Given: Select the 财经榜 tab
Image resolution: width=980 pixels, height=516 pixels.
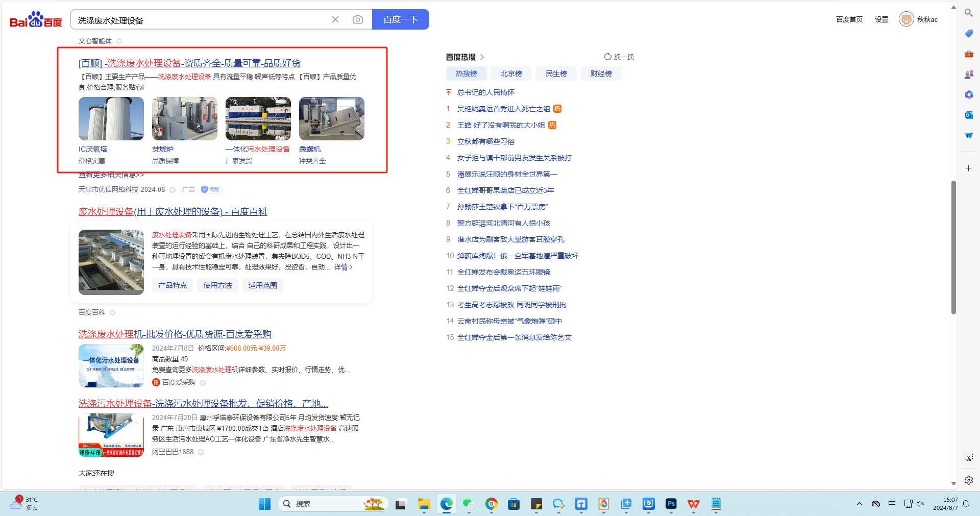Looking at the screenshot, I should click(601, 73).
